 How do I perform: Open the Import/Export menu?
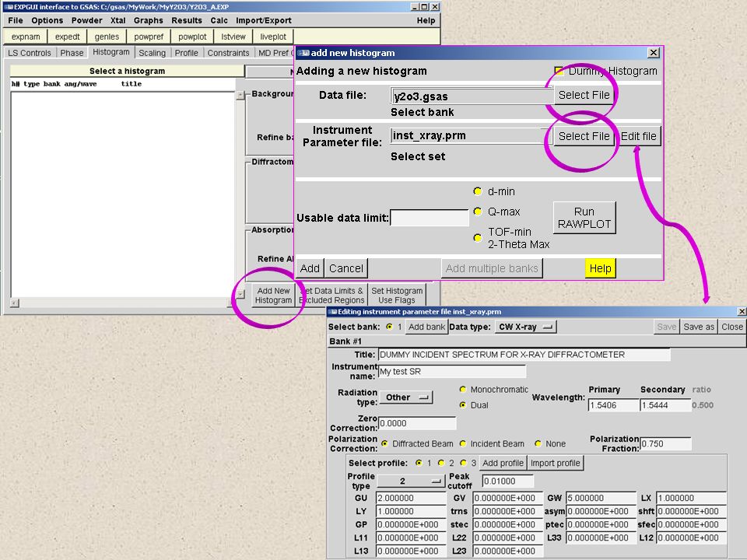click(x=264, y=20)
